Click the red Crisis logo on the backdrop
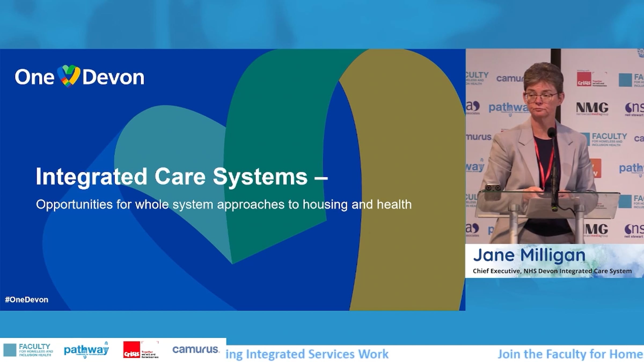The image size is (644, 362). [584, 79]
